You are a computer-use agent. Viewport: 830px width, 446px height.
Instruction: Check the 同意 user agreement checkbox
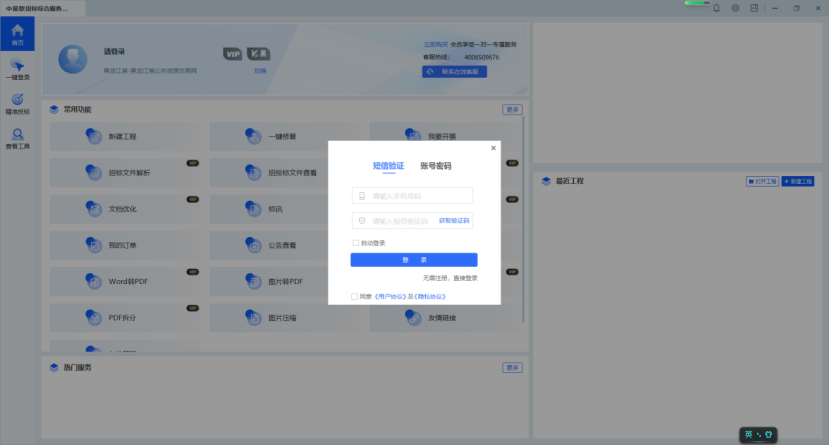354,297
